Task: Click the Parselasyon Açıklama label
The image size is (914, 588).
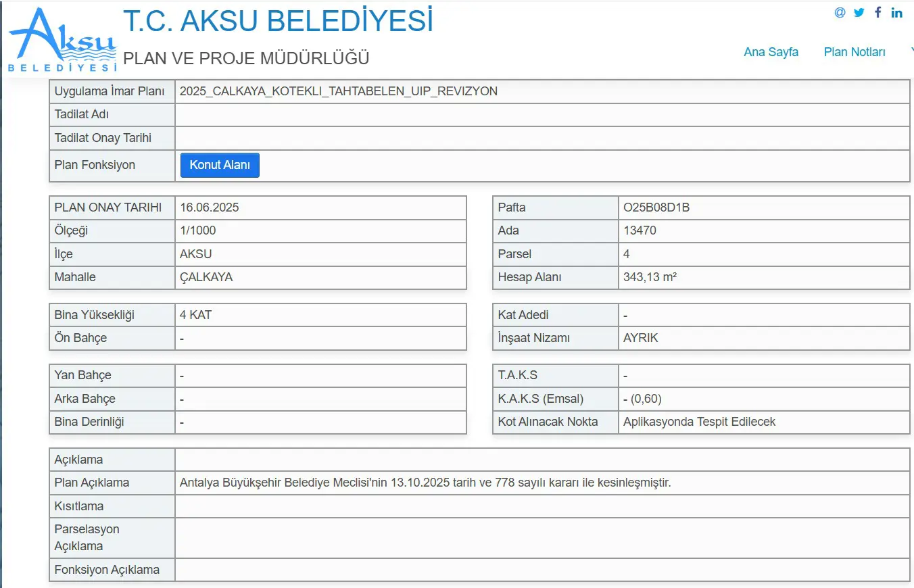Action: (87, 538)
